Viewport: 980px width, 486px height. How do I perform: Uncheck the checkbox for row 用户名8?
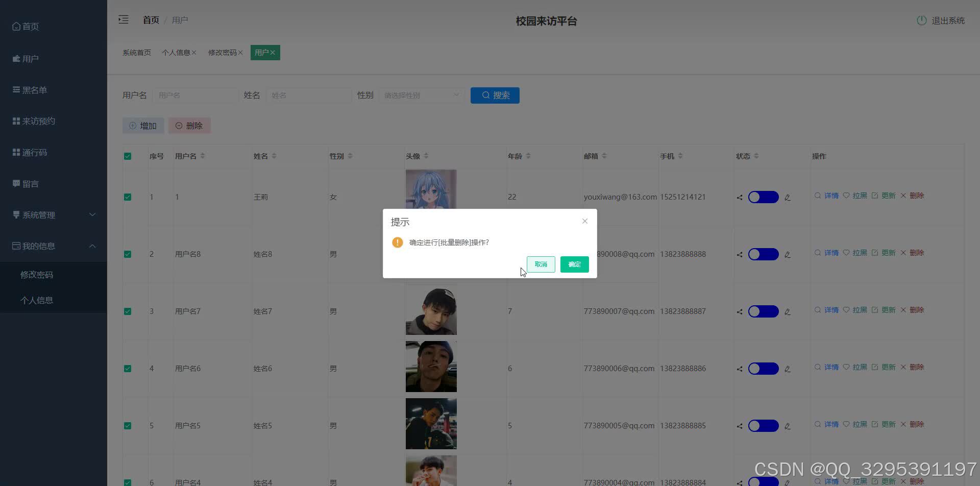click(128, 254)
